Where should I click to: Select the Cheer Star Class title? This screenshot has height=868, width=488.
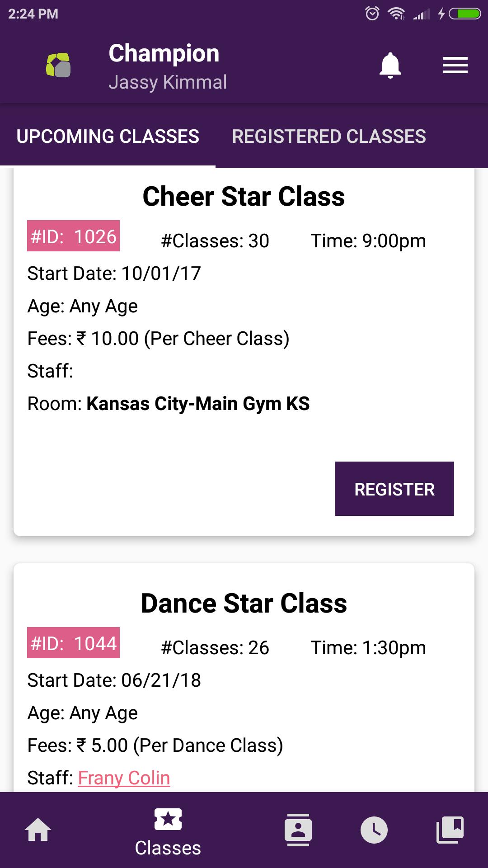pos(244,196)
